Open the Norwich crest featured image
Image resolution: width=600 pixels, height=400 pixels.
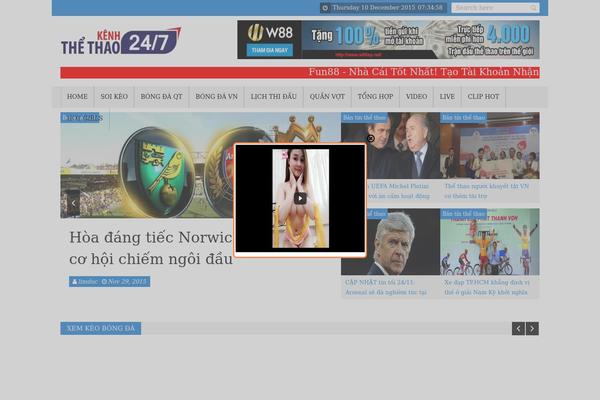click(x=147, y=165)
